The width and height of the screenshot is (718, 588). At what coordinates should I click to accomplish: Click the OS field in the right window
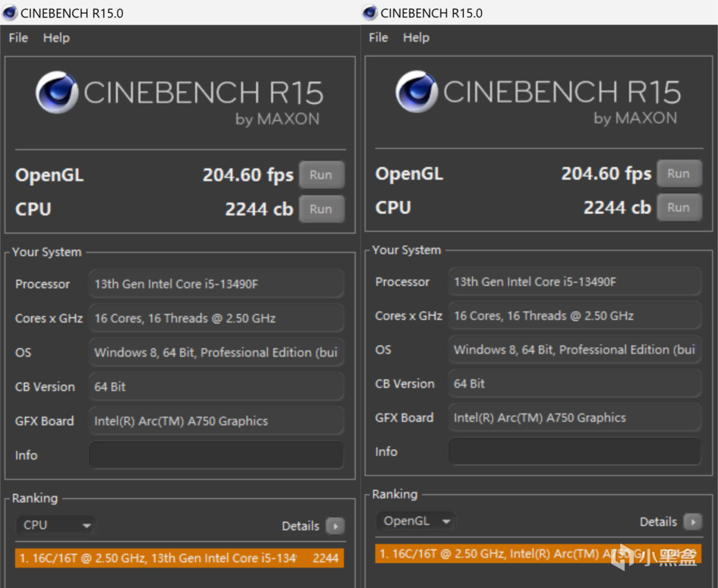(575, 350)
